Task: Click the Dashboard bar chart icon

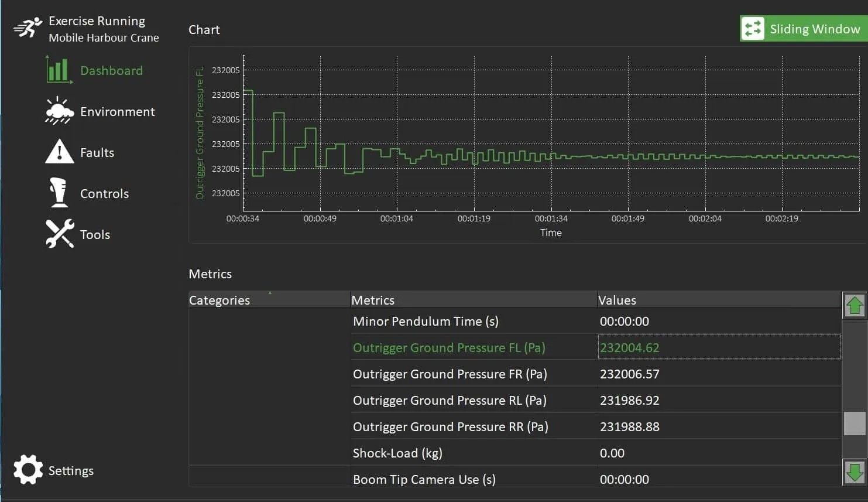Action: coord(59,70)
